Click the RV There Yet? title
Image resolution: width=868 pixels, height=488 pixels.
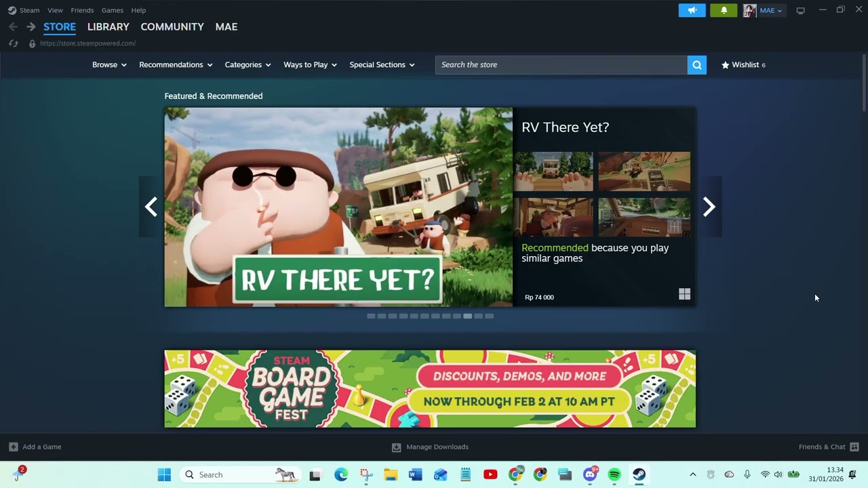click(x=566, y=127)
